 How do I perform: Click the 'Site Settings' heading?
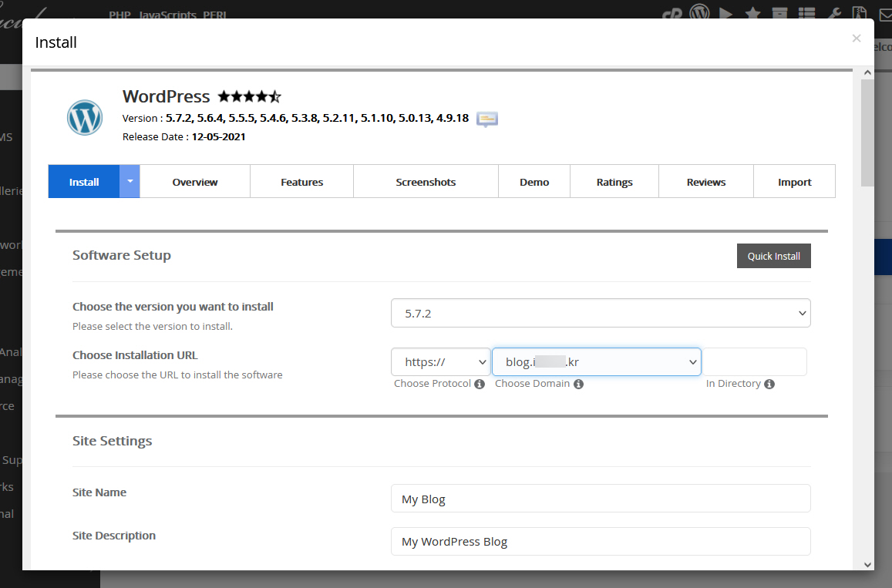point(112,441)
